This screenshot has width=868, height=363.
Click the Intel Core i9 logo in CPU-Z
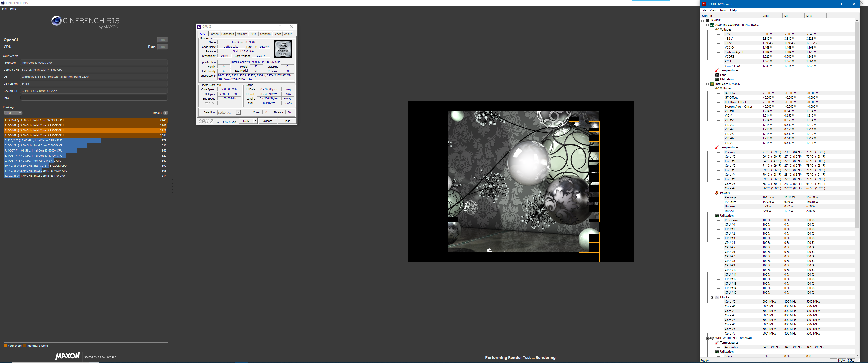283,49
